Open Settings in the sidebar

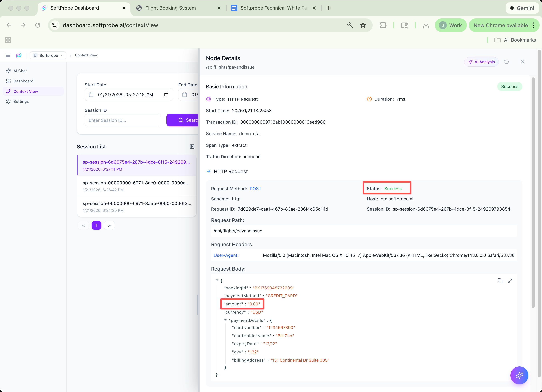21,101
